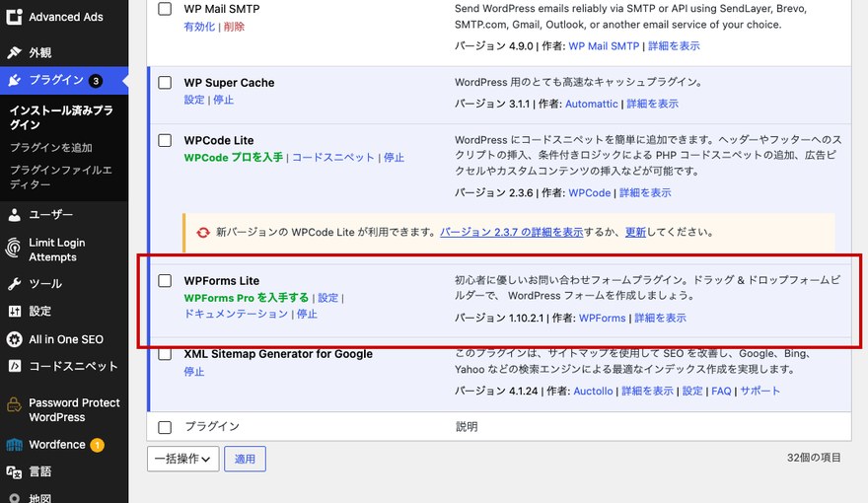Image resolution: width=868 pixels, height=503 pixels.
Task: Click the プラグイン update count badge
Action: click(96, 81)
